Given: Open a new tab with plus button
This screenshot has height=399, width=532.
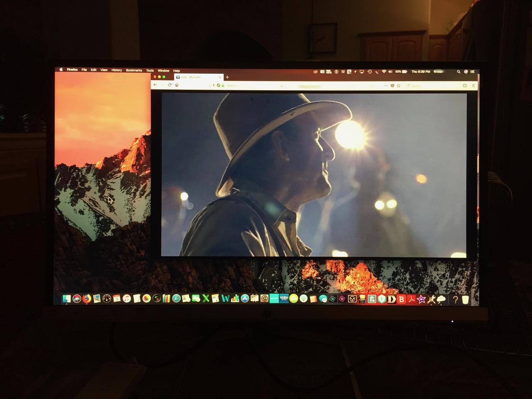Looking at the screenshot, I should [x=227, y=77].
